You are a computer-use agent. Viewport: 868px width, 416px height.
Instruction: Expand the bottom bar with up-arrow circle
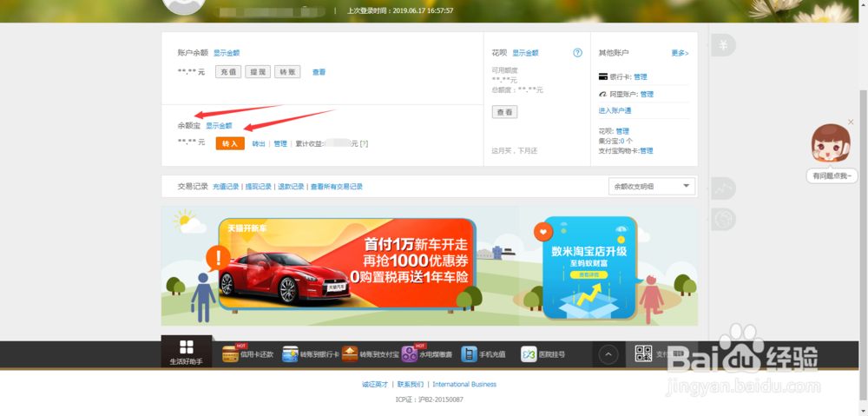point(608,354)
